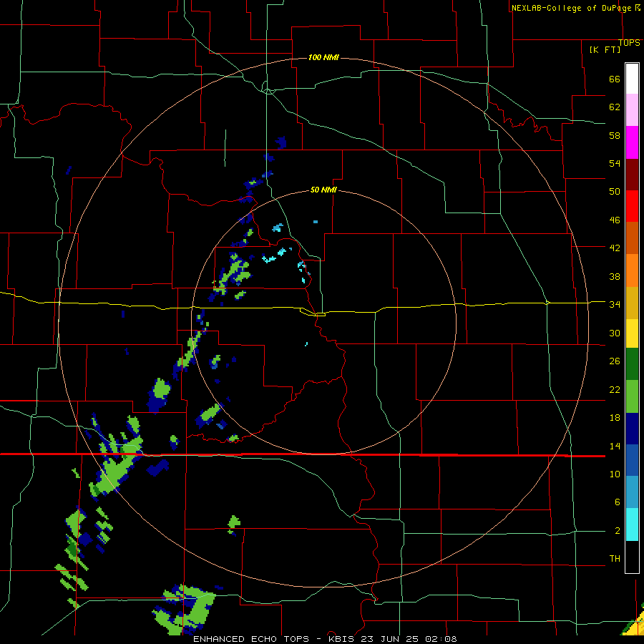Viewport: 644px width, 644px height.
Task: Click the legend value 46
Action: (x=615, y=220)
